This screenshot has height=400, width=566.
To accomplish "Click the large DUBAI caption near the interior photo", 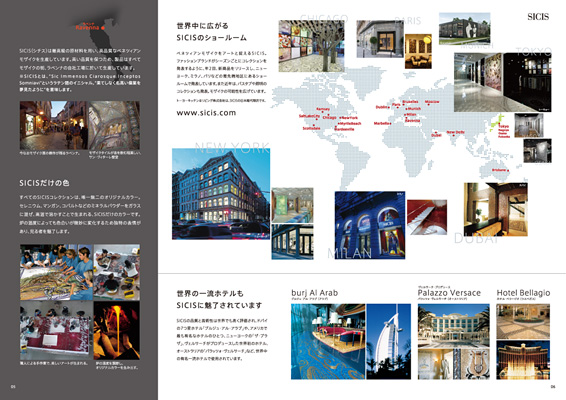I will pos(476,238).
